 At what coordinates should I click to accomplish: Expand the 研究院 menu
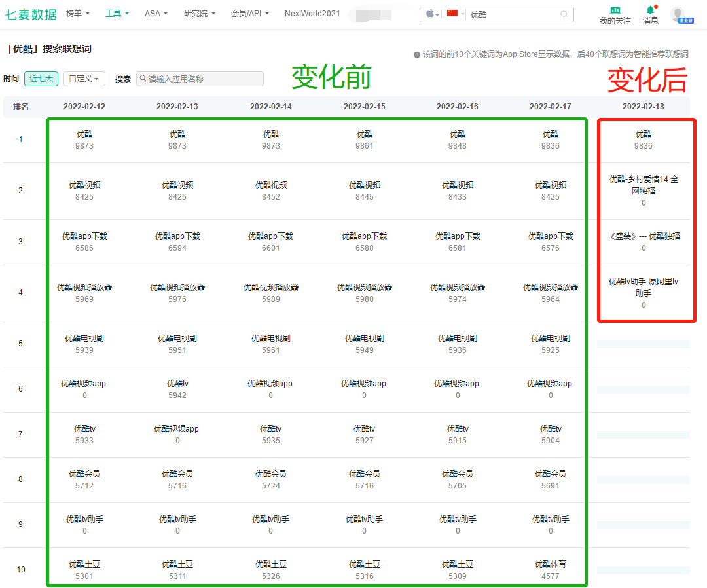[x=199, y=14]
